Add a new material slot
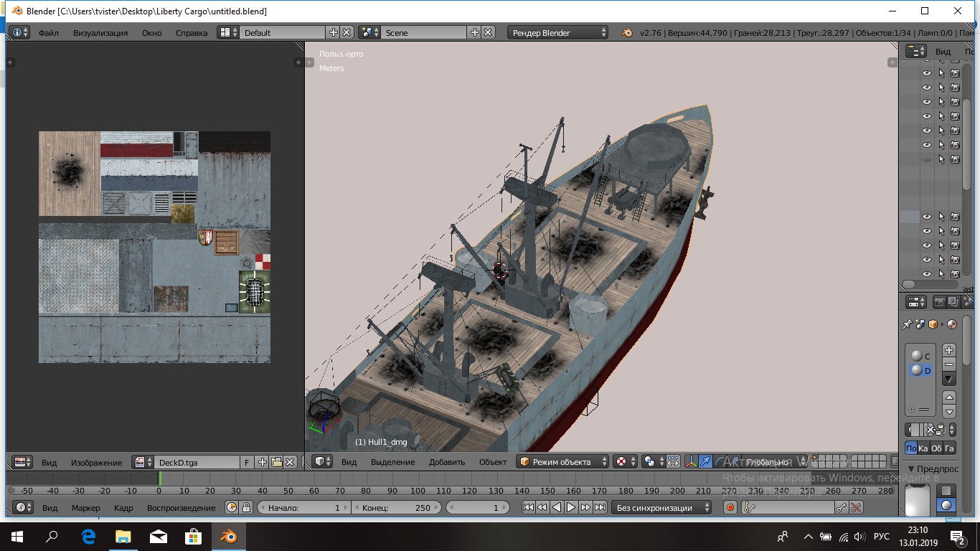The height and width of the screenshot is (551, 980). point(949,350)
